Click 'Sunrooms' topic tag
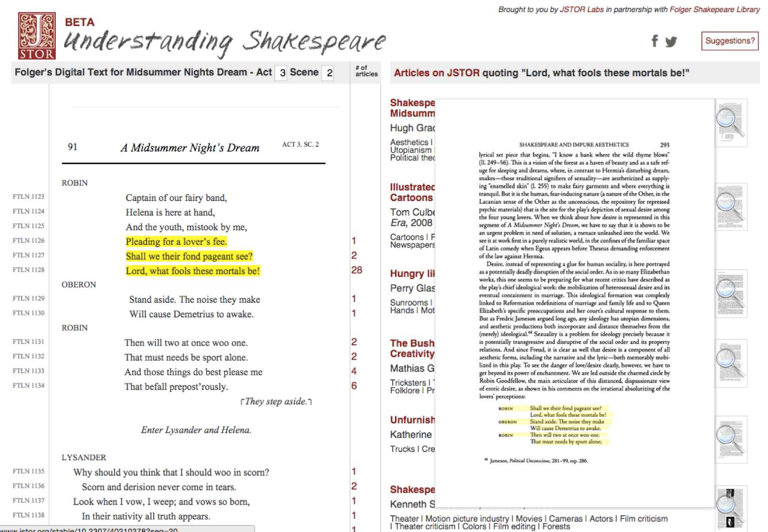This screenshot has width=768, height=532. click(409, 303)
